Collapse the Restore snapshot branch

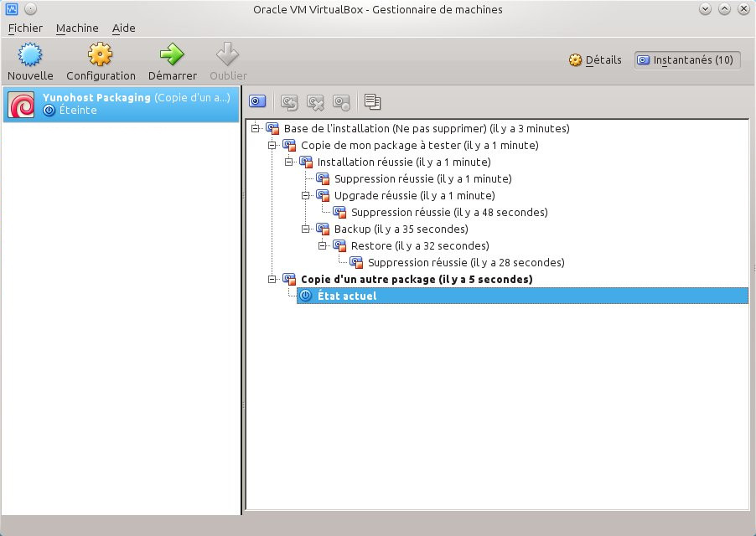pyautogui.click(x=322, y=245)
